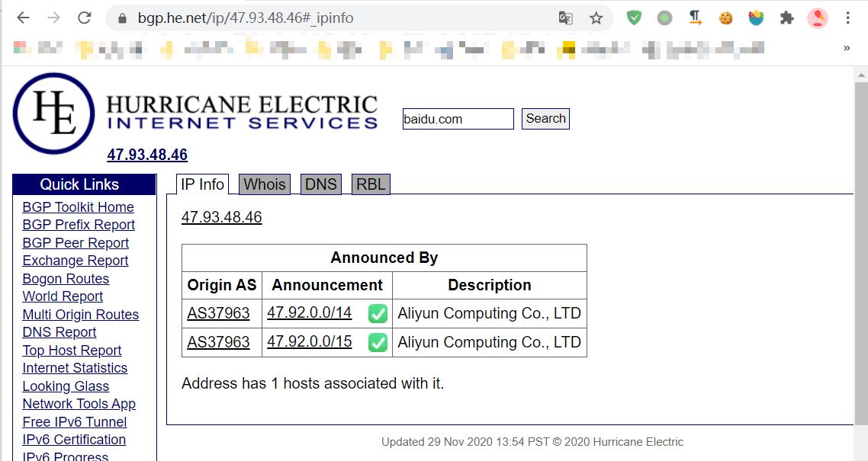Click green checkmark for 47.92.0.0/15
This screenshot has width=868, height=461.
pyautogui.click(x=378, y=343)
